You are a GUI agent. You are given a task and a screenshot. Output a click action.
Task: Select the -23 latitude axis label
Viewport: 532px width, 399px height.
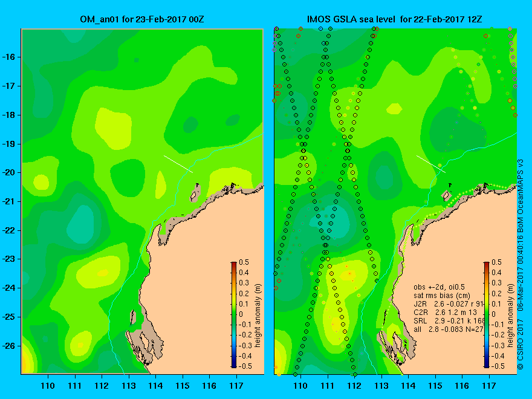pos(8,259)
